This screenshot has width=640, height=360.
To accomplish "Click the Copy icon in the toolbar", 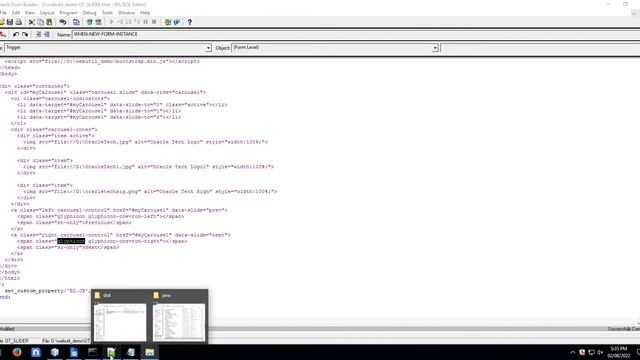I will pyautogui.click(x=40, y=22).
